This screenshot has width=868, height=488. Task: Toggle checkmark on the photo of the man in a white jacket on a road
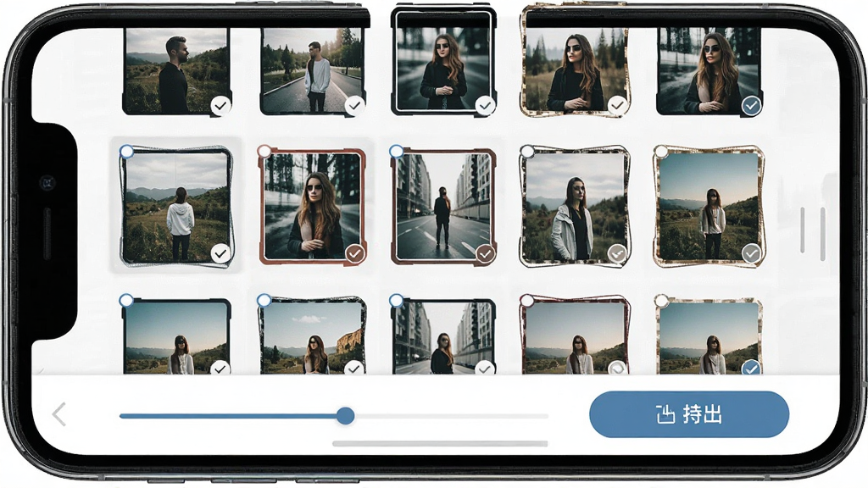coord(354,105)
